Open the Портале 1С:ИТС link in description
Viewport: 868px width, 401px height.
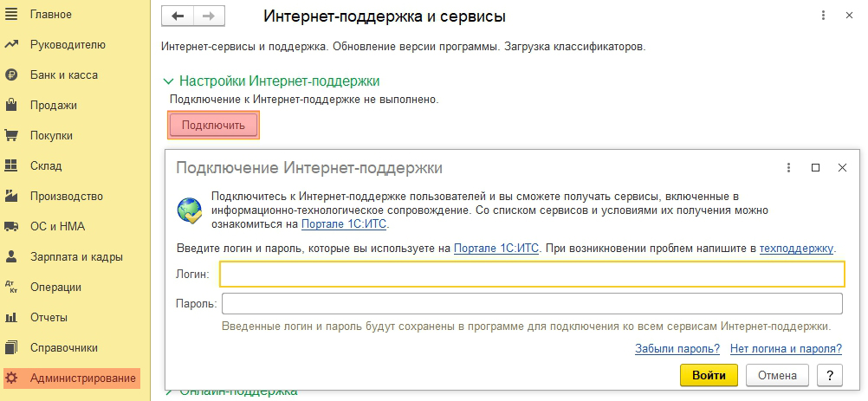344,224
